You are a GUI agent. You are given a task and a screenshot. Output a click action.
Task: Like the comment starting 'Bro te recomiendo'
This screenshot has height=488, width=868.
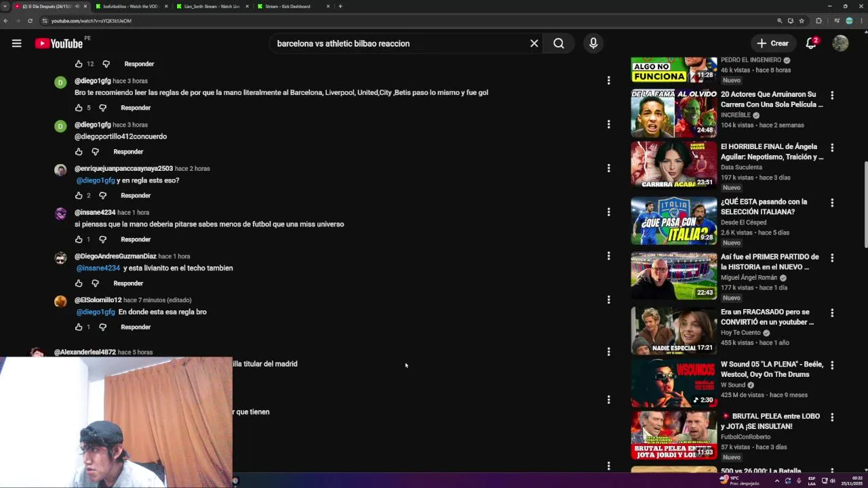(x=79, y=108)
